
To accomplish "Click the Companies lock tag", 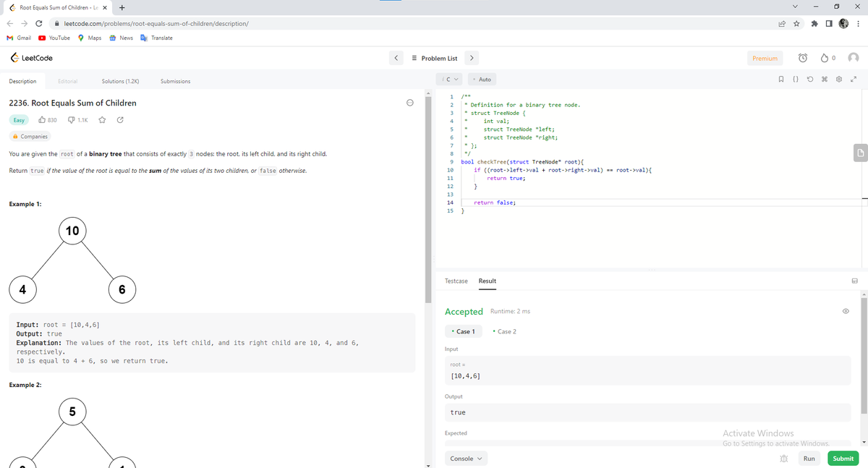I will pyautogui.click(x=30, y=136).
